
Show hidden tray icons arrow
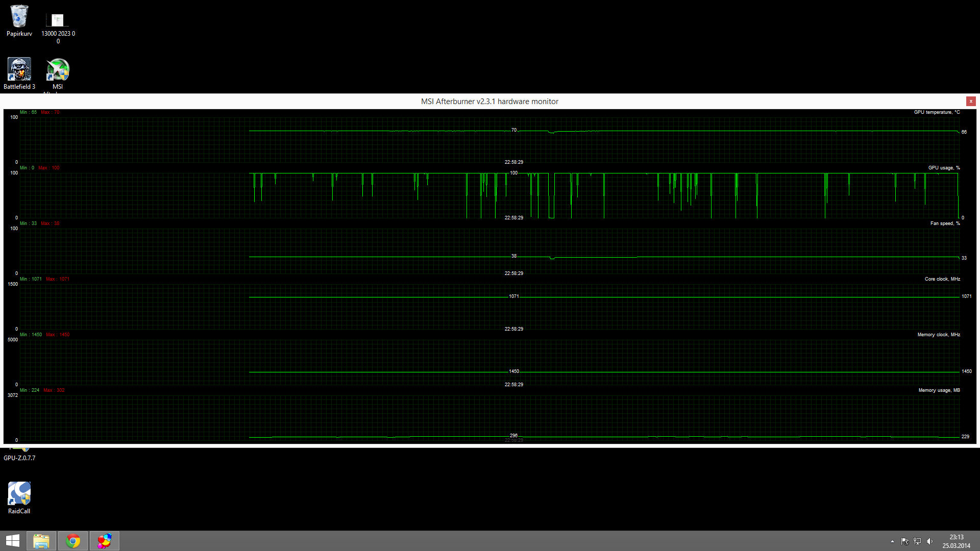pyautogui.click(x=892, y=541)
